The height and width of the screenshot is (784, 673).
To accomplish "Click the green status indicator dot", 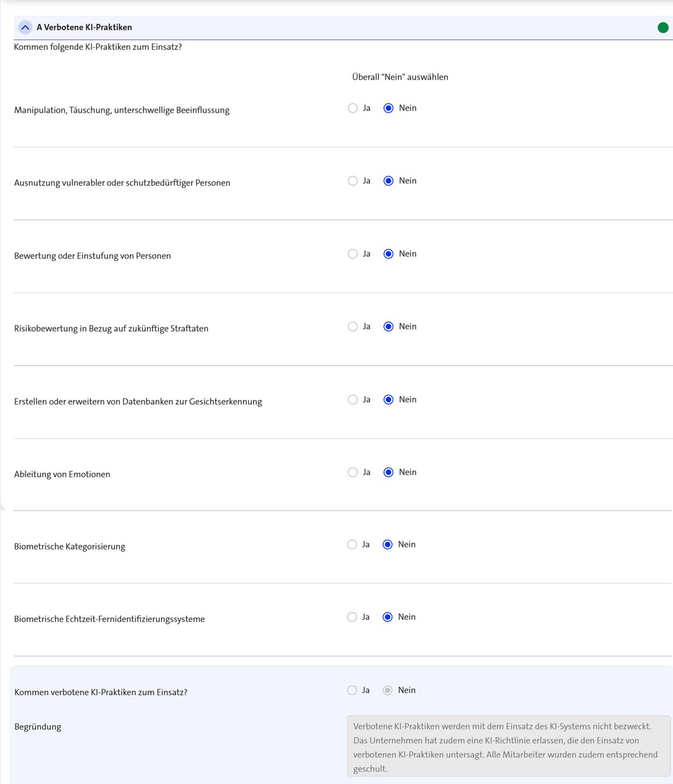I will (x=663, y=27).
